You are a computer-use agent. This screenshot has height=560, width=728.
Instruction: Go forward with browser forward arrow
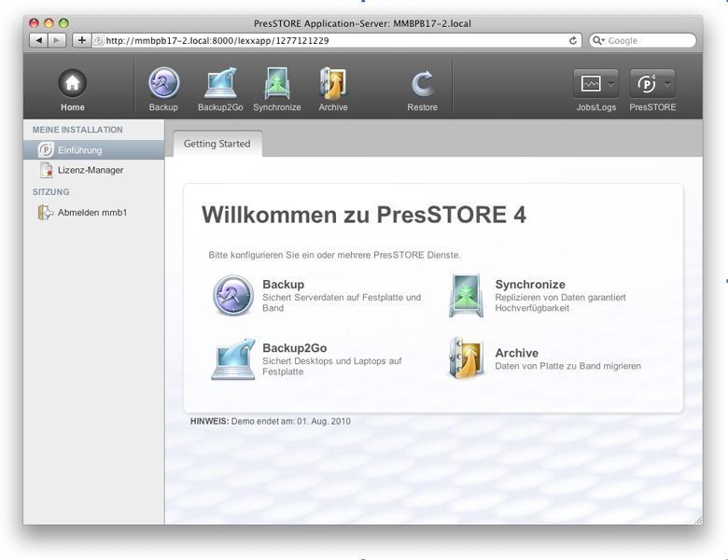(x=57, y=40)
